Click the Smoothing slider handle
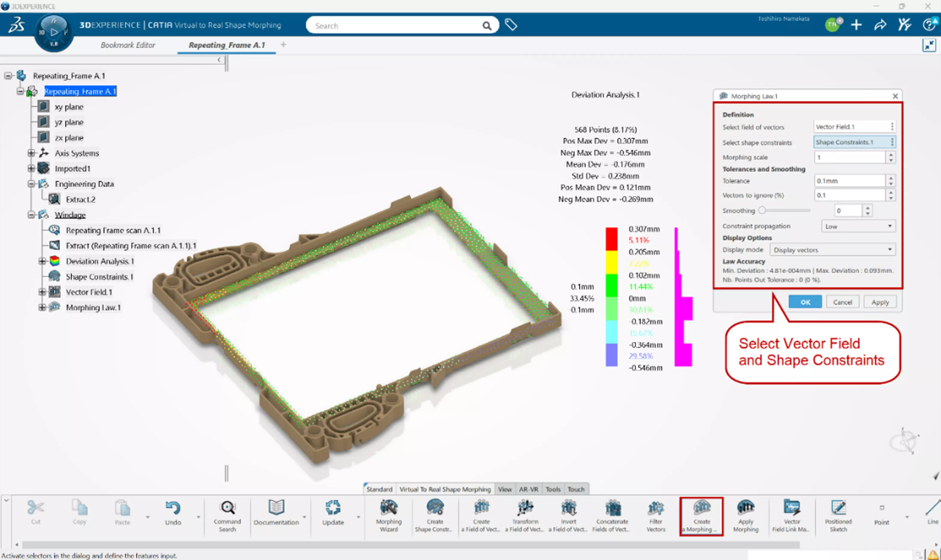The width and height of the screenshot is (941, 560). click(x=762, y=210)
